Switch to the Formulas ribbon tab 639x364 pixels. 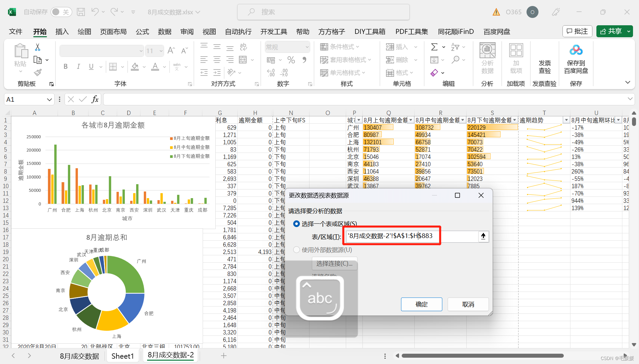coord(142,32)
